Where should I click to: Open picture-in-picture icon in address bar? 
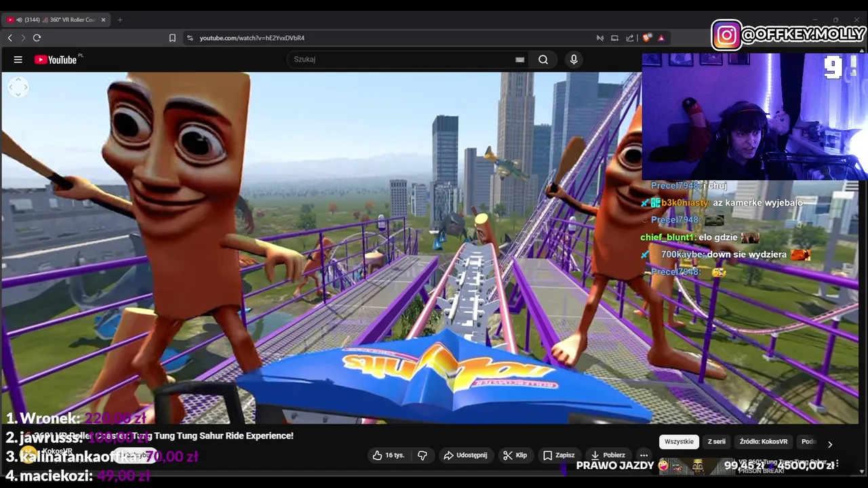point(615,38)
